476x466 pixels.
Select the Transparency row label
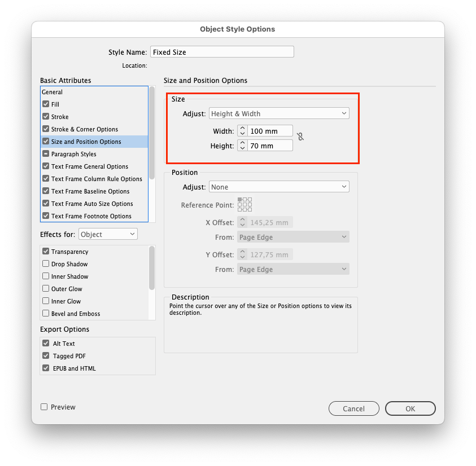(70, 252)
